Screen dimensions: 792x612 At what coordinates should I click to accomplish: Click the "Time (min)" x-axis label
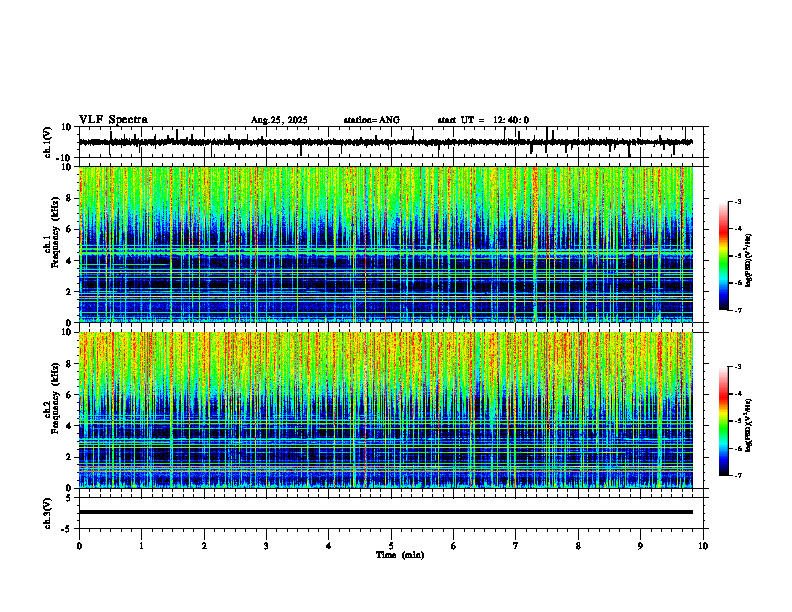point(400,555)
